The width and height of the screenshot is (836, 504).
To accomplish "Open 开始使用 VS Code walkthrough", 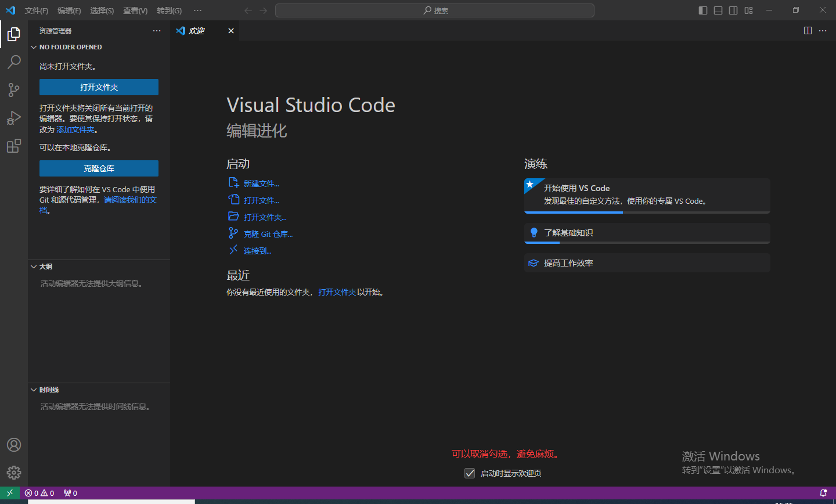I will point(647,195).
